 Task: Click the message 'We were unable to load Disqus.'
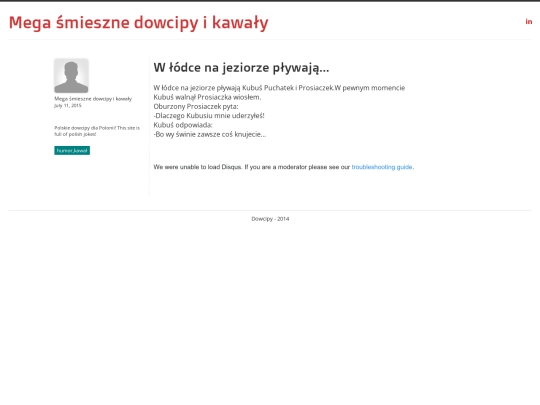198,167
